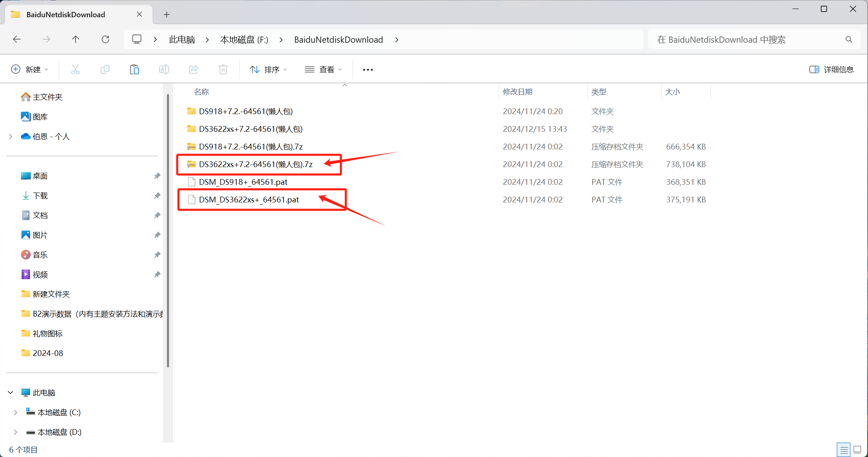The height and width of the screenshot is (457, 868).
Task: Open the New (新建) menu
Action: 30,69
